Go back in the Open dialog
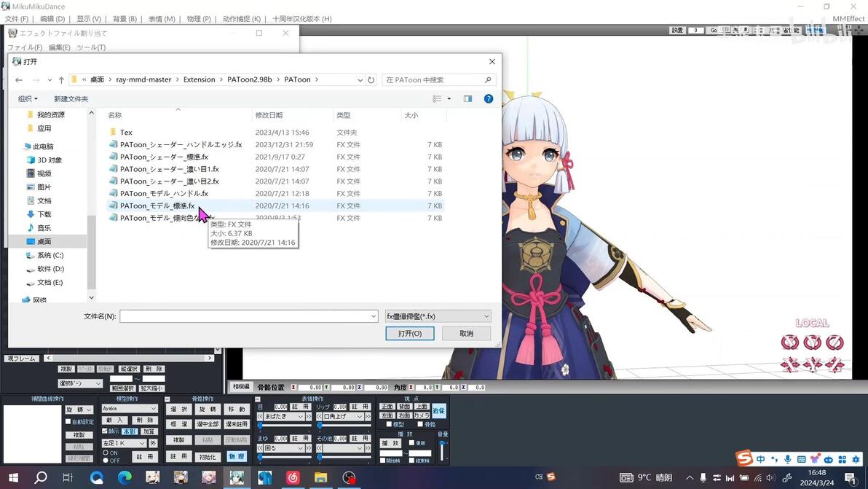 pyautogui.click(x=19, y=79)
